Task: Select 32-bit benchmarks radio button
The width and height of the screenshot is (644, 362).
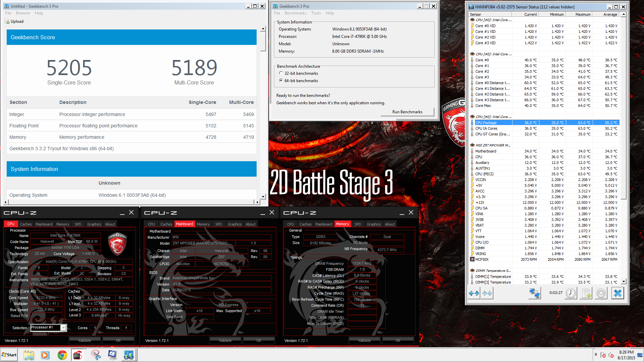Action: click(x=281, y=73)
